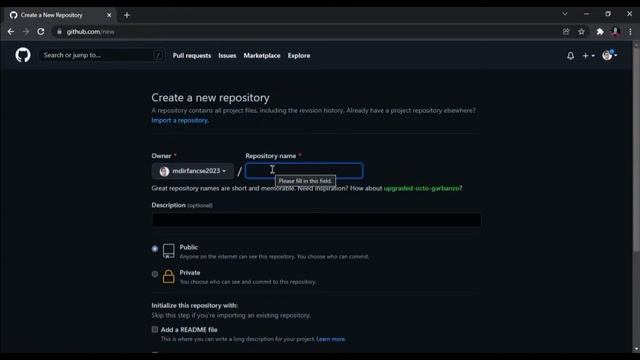Open Explore
The image size is (640, 360).
[x=299, y=56]
